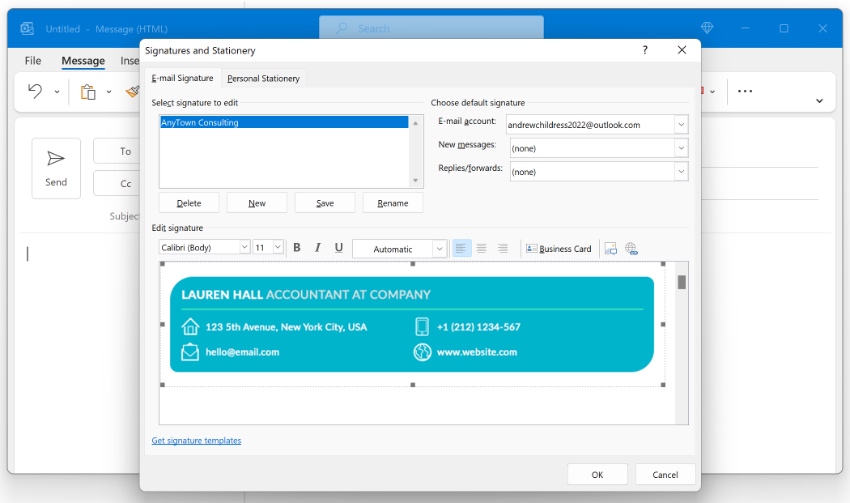Select the E-mail Signature tab
This screenshot has height=503, width=850.
tap(183, 78)
